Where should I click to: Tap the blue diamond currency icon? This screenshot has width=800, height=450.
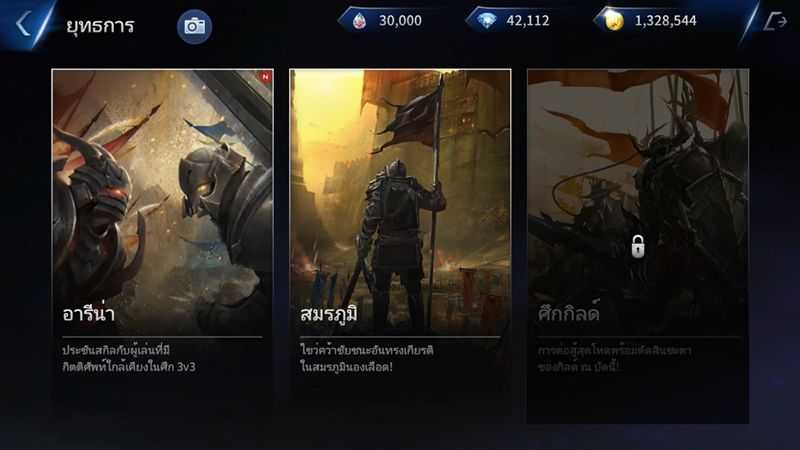tap(487, 21)
